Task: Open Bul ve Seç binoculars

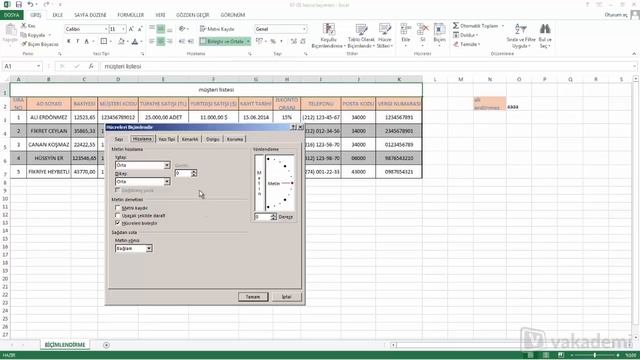Action: pyautogui.click(x=545, y=36)
